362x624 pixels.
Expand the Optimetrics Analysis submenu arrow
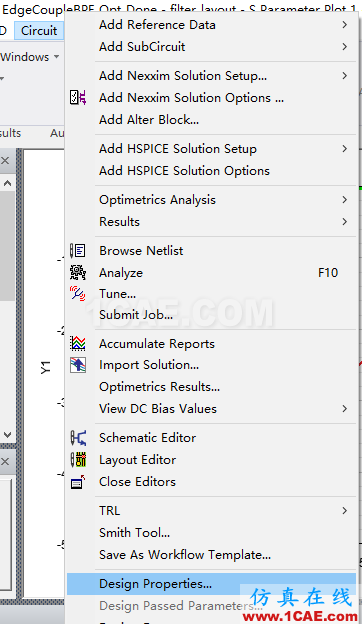pyautogui.click(x=344, y=200)
